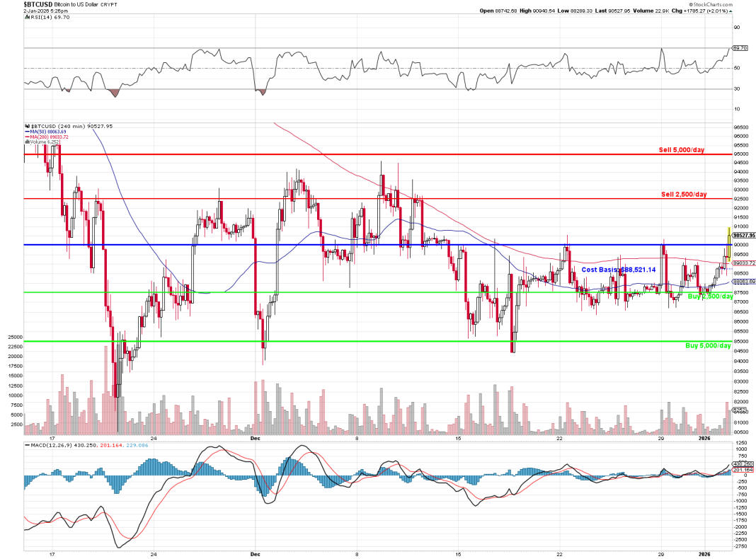
Task: Click the 'Buy 5,000/day' green label
Action: click(x=707, y=345)
